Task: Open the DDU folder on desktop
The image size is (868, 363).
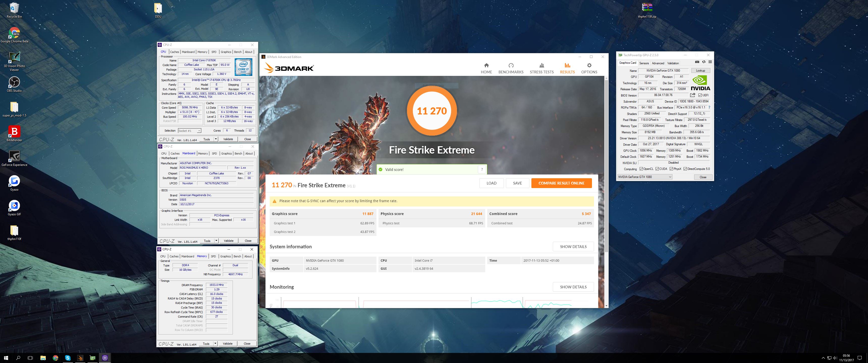Action: pyautogui.click(x=158, y=10)
